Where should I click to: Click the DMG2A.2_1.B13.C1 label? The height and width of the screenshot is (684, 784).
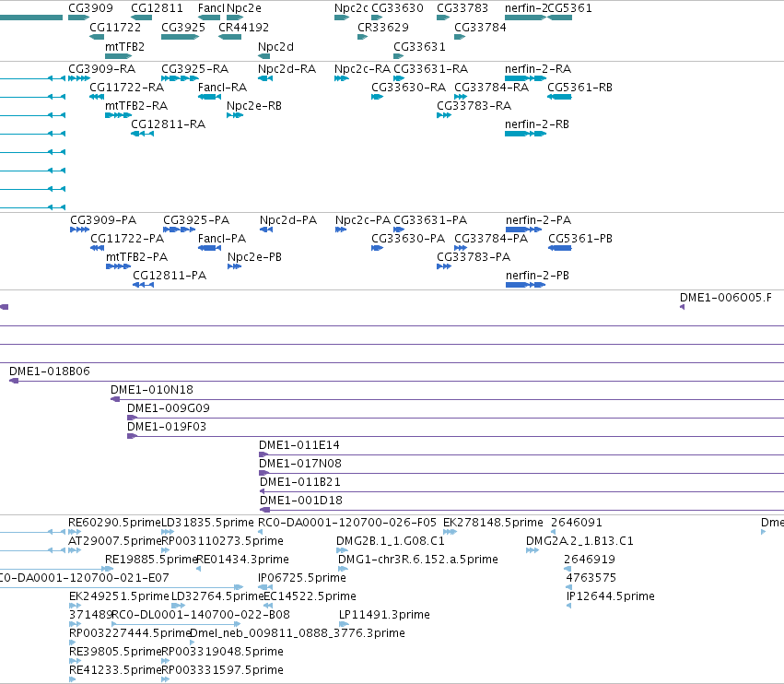pyautogui.click(x=579, y=542)
